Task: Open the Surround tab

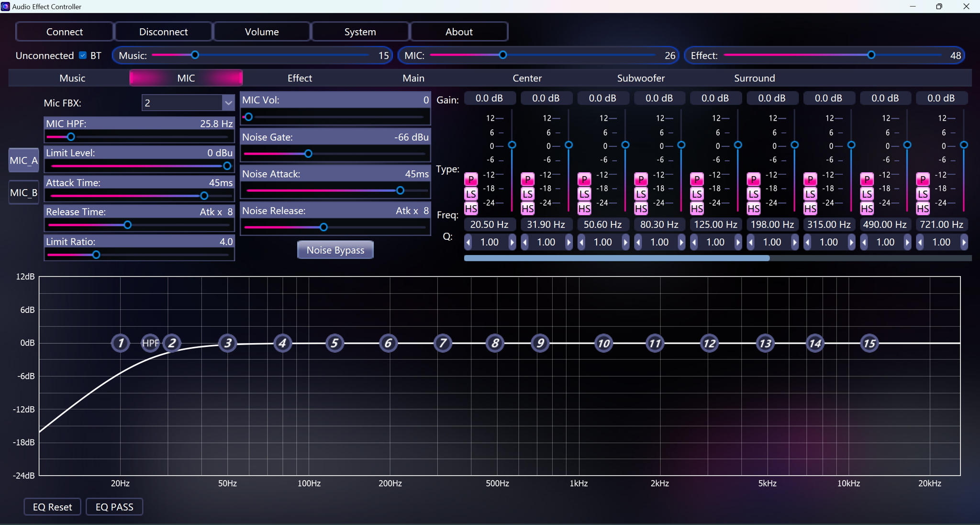Action: [755, 78]
